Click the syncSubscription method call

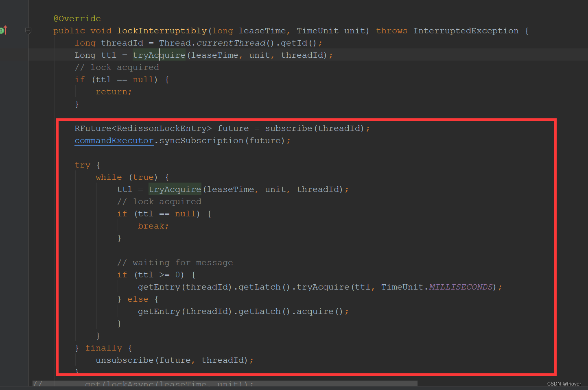tap(201, 141)
